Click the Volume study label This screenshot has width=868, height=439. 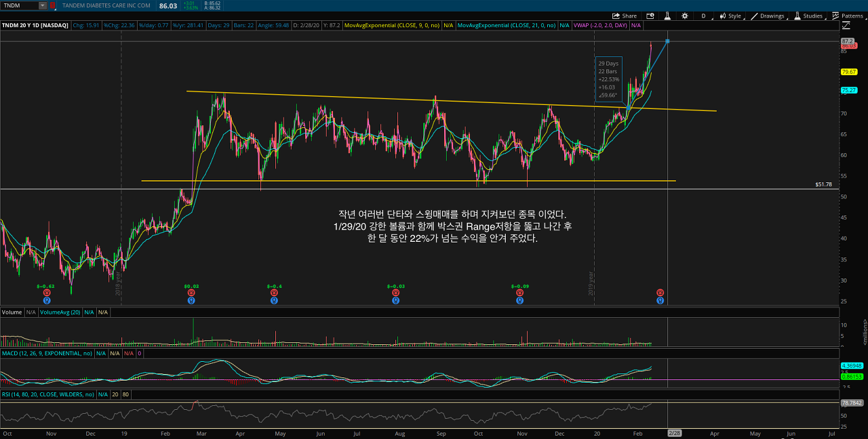(12, 312)
